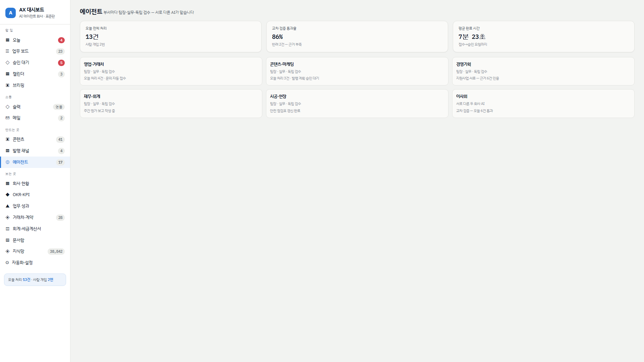Click the 회계·세금계산서 icon

(x=7, y=229)
